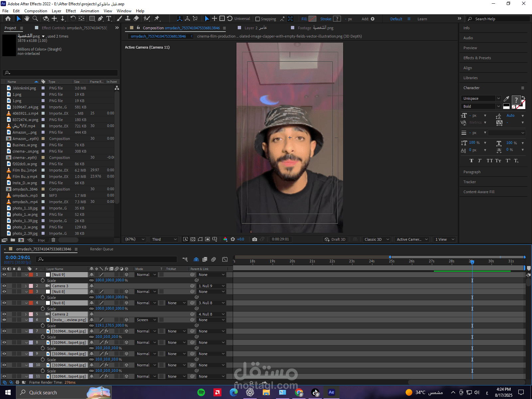Hide the Camera 3 layer
The width and height of the screenshot is (532, 399).
coord(4,286)
